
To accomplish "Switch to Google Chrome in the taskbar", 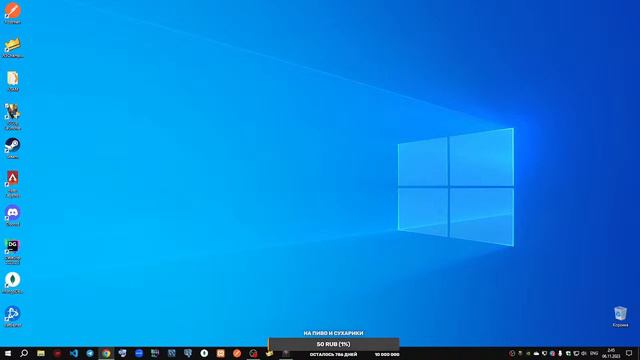I will (x=106, y=353).
